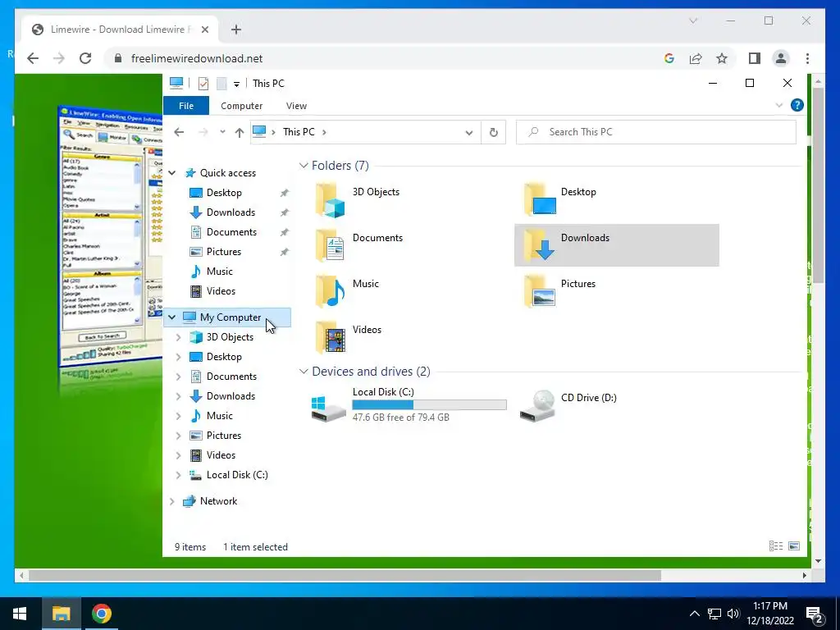Close the Limewire browser tab
This screenshot has height=630, width=840.
204,30
